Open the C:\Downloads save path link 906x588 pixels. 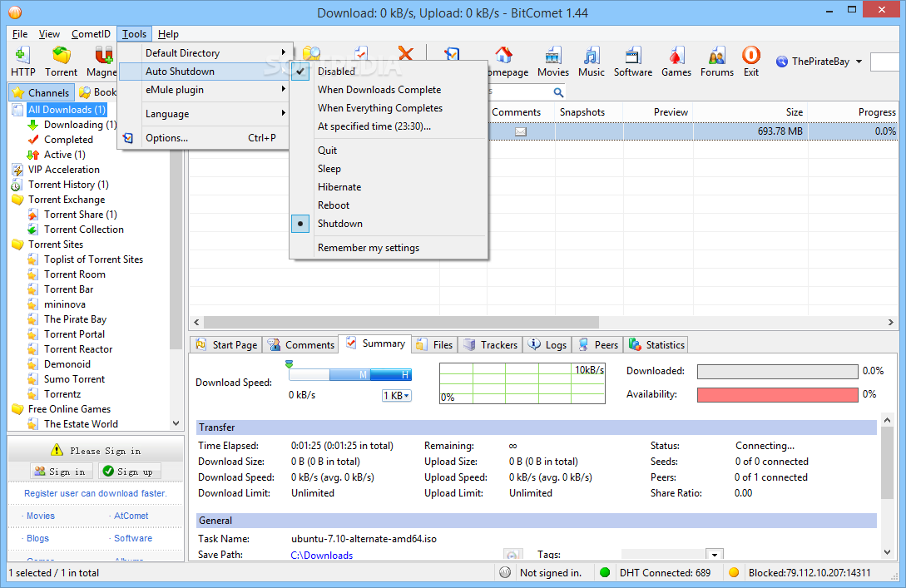pyautogui.click(x=322, y=555)
